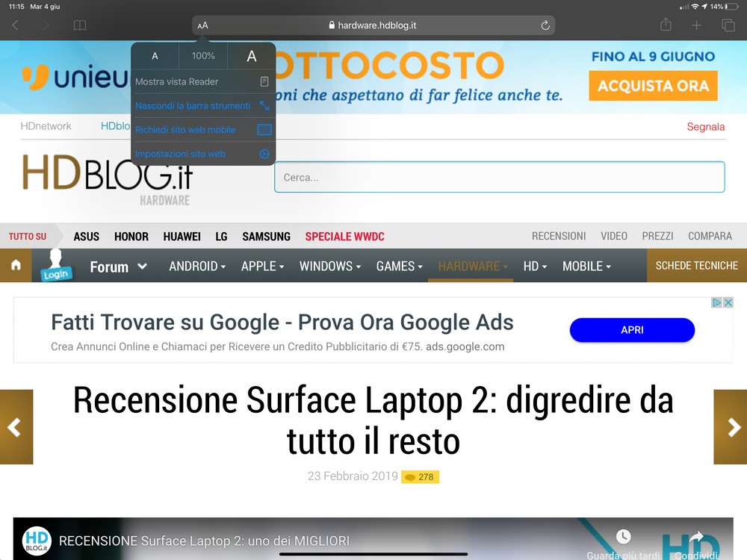Close the Google ad with X
The image size is (747, 560).
(x=728, y=302)
